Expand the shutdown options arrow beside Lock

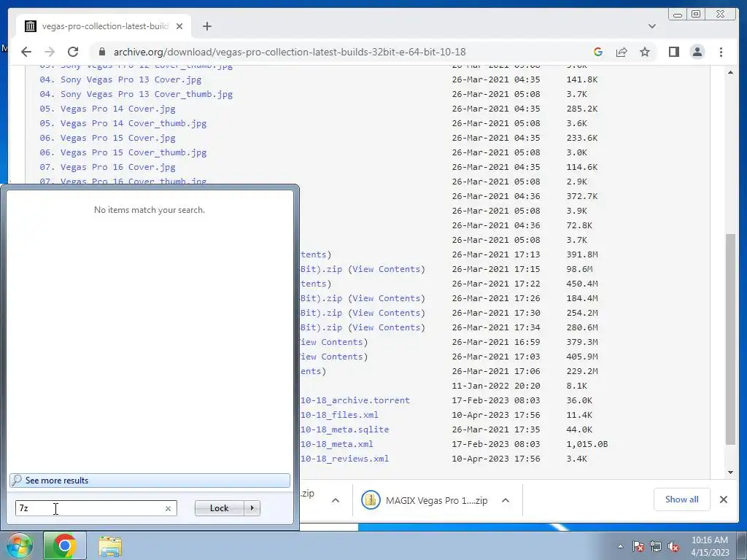[252, 508]
